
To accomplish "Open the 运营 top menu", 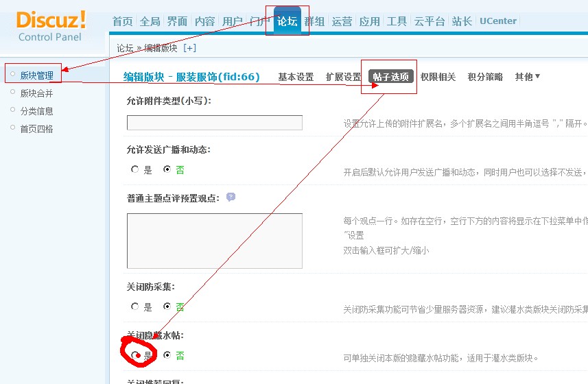I will coord(342,21).
